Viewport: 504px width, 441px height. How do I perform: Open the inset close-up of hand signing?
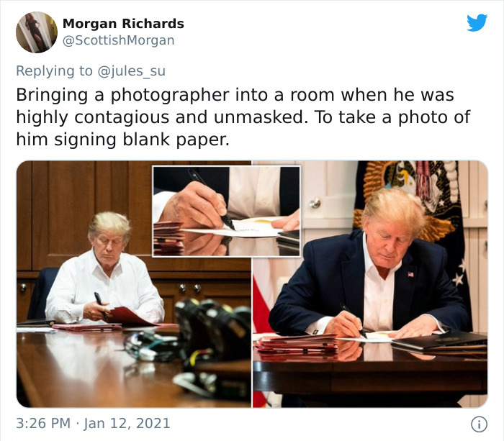pyautogui.click(x=227, y=211)
